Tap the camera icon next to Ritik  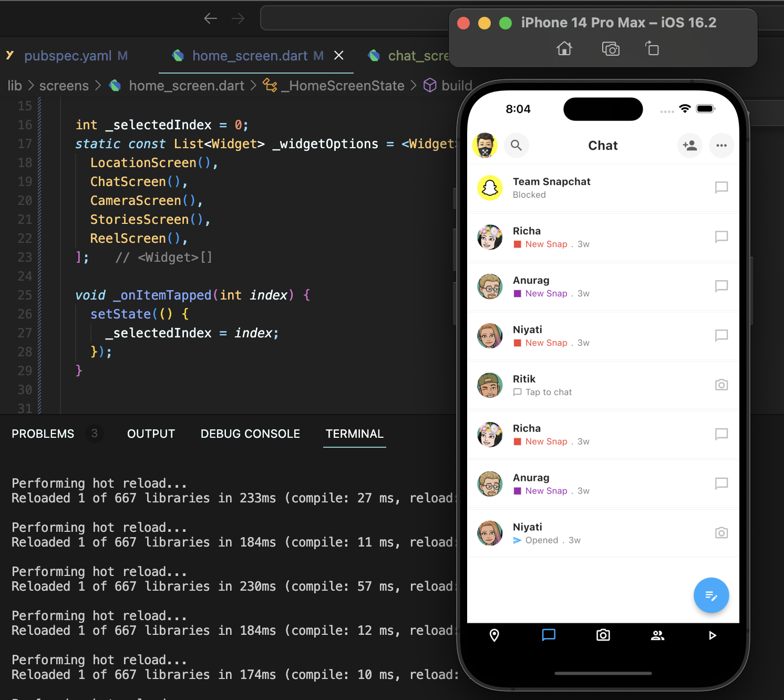click(721, 385)
